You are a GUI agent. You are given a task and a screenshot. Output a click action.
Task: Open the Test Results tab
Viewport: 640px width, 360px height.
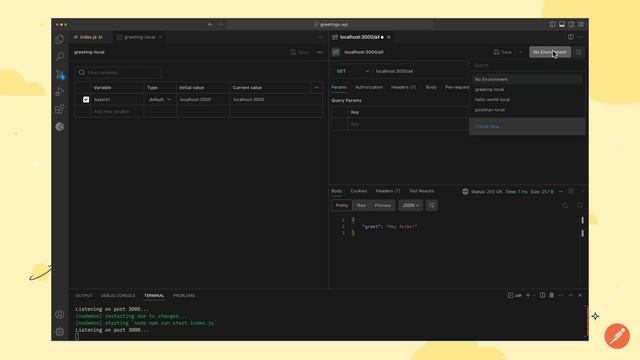pyautogui.click(x=421, y=191)
